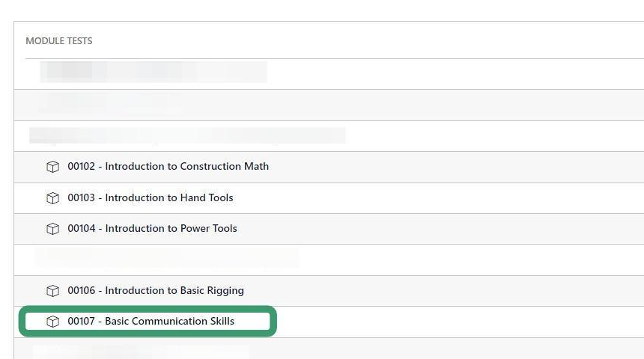Click the cube icon beside module 00102
The image size is (644, 359).
[52, 167]
